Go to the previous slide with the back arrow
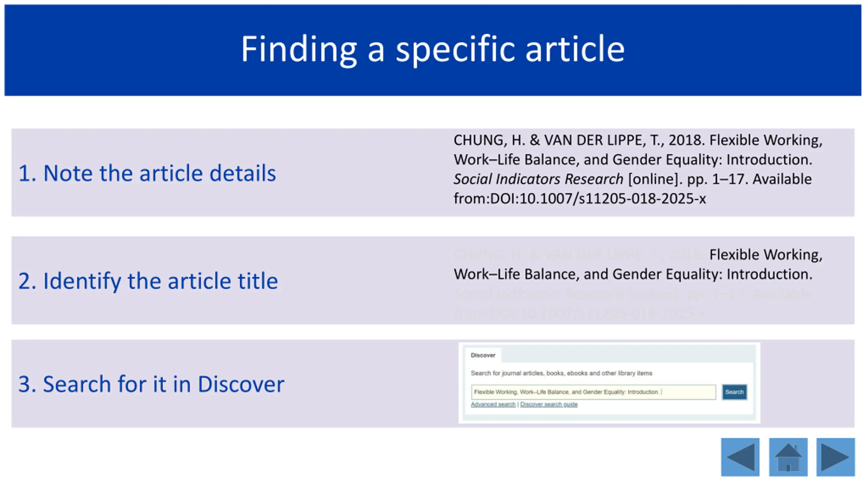868x488 pixels. click(740, 457)
